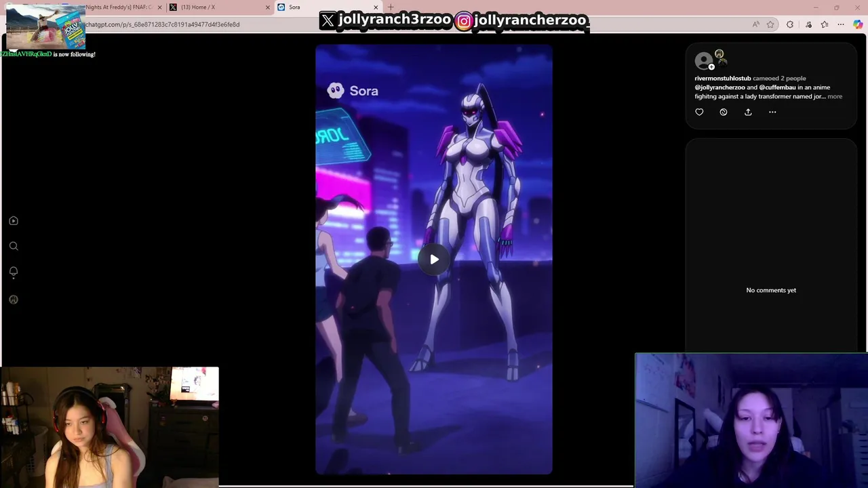Image resolution: width=868 pixels, height=488 pixels.
Task: Open the browser Extensions icon
Action: point(790,24)
